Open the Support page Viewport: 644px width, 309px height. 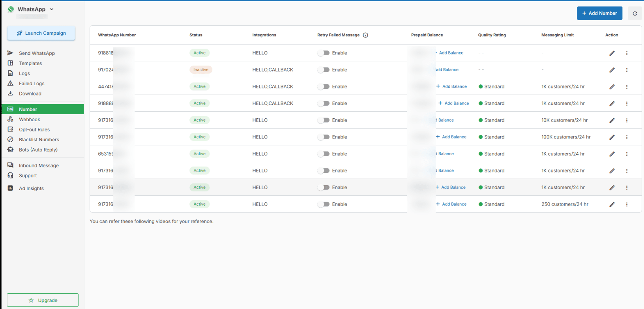click(28, 176)
